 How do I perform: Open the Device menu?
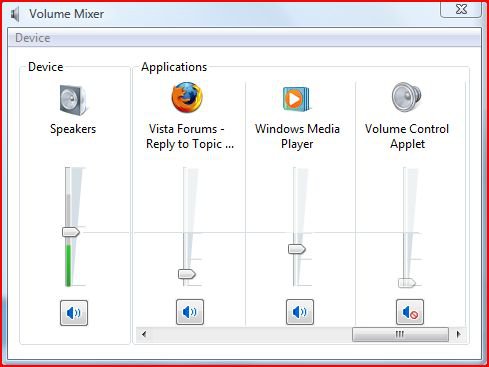pos(33,38)
